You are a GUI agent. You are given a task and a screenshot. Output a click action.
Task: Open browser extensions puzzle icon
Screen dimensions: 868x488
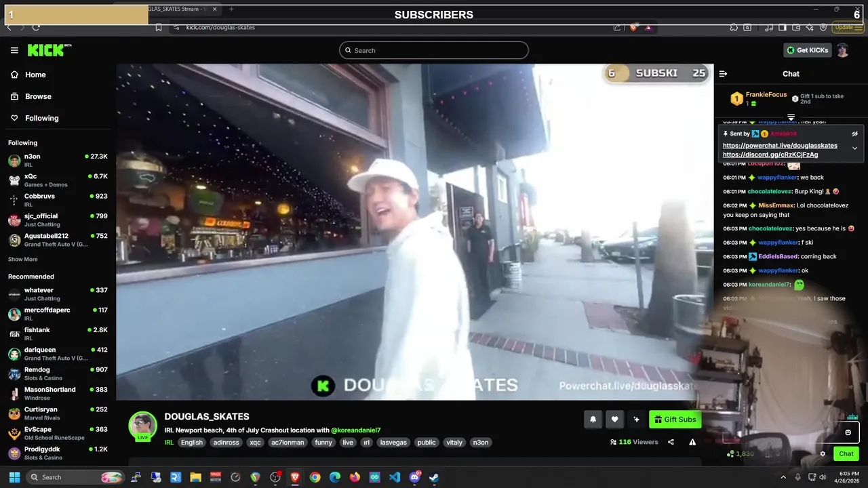pos(734,27)
